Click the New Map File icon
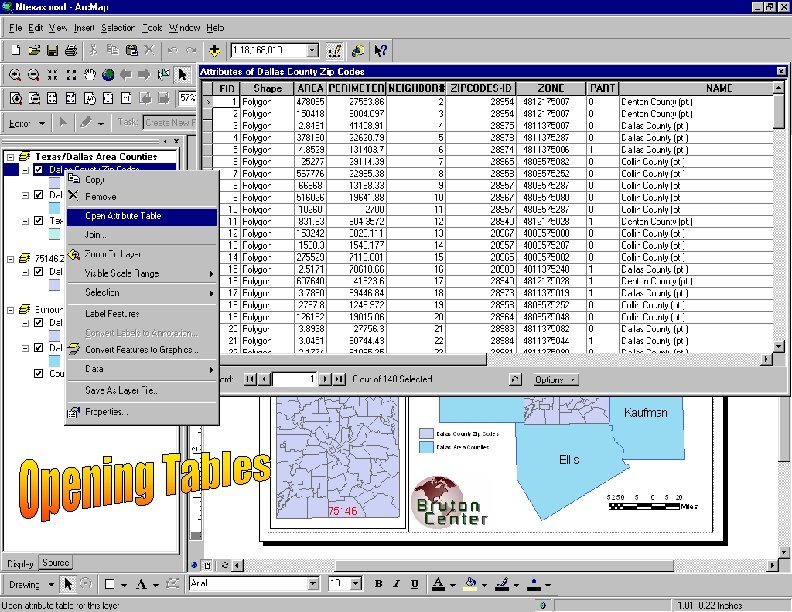 [16, 50]
